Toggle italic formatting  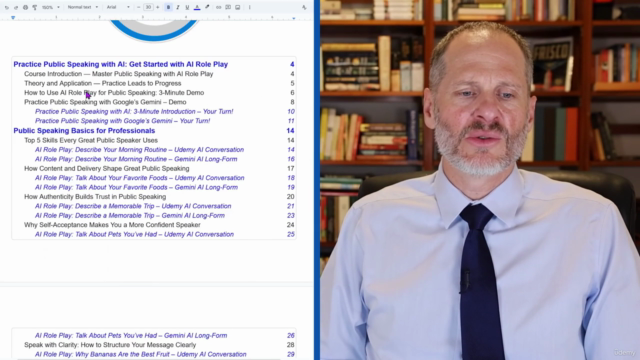tap(178, 7)
